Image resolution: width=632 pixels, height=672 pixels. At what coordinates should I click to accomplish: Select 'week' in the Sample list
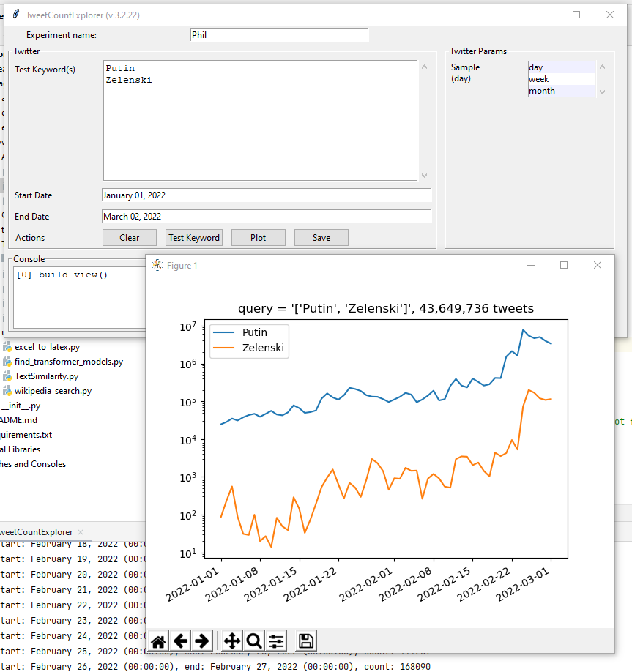click(x=561, y=79)
